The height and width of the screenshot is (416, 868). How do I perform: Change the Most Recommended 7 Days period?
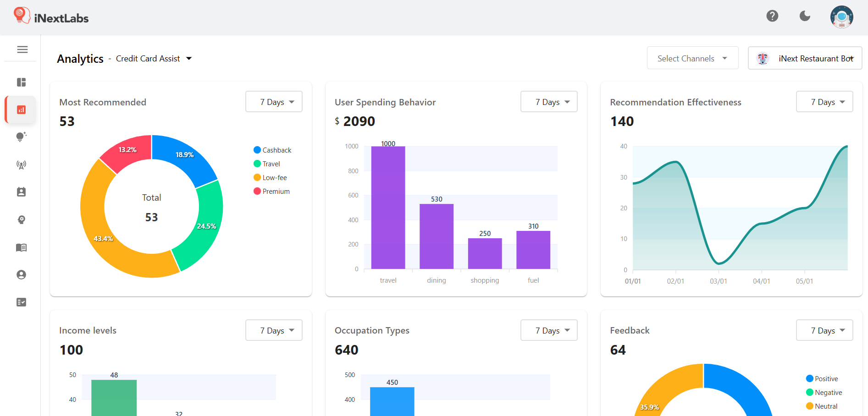[274, 102]
